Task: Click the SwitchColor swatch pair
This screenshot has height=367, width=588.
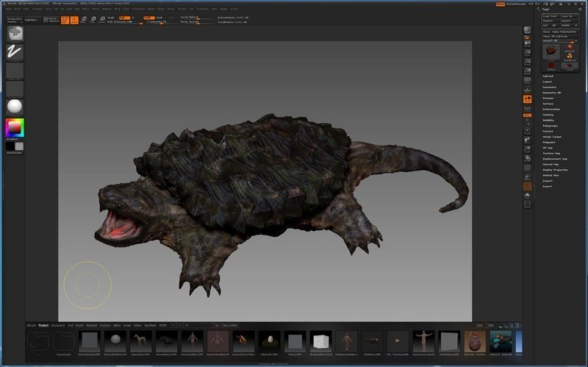Action: 15,146
